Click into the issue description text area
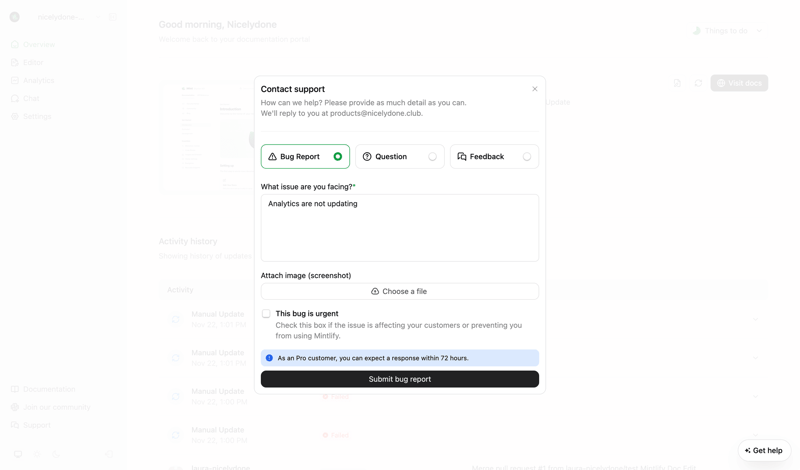The image size is (800, 470). [x=399, y=228]
